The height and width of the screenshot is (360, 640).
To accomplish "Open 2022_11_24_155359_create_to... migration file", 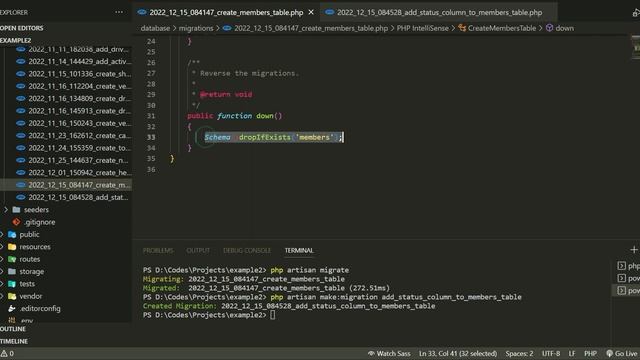I will click(80, 148).
